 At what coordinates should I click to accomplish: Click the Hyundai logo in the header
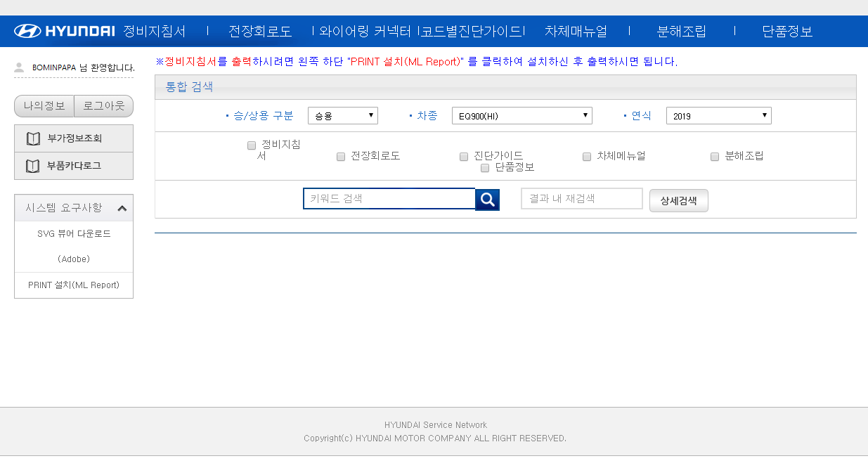pyautogui.click(x=64, y=31)
